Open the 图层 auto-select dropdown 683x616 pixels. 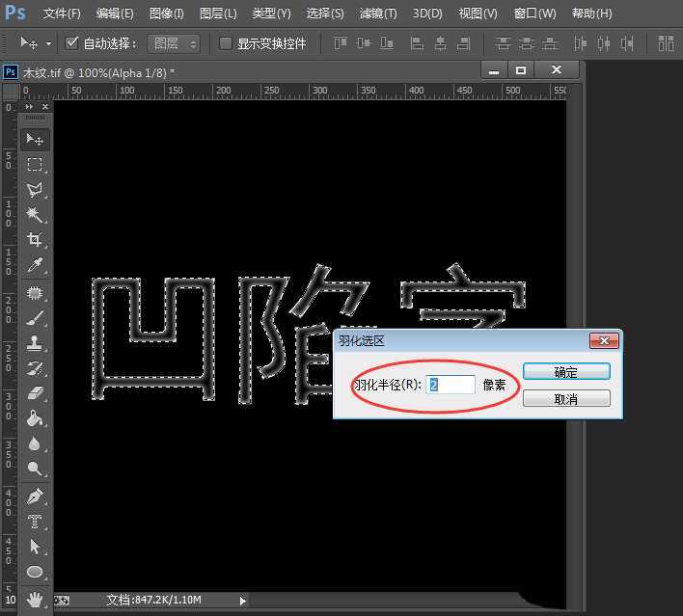(176, 43)
